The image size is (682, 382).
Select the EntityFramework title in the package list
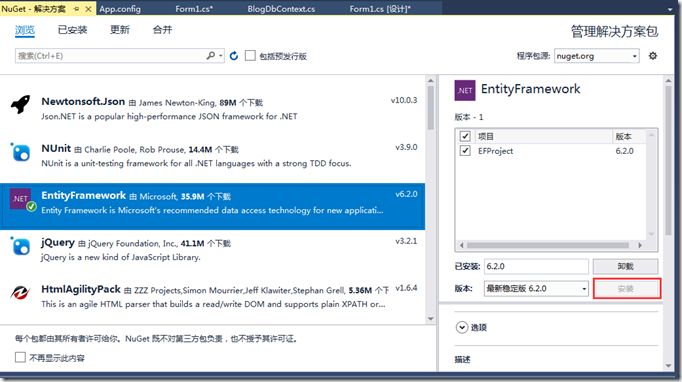tap(84, 195)
